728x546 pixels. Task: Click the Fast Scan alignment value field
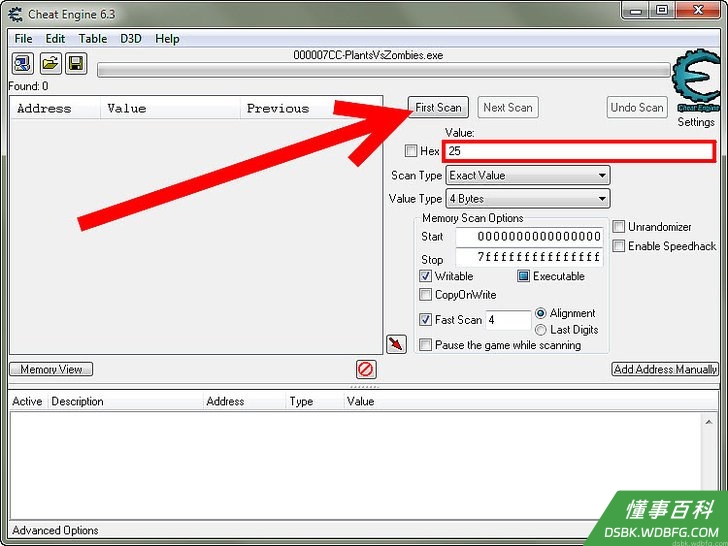click(x=508, y=320)
